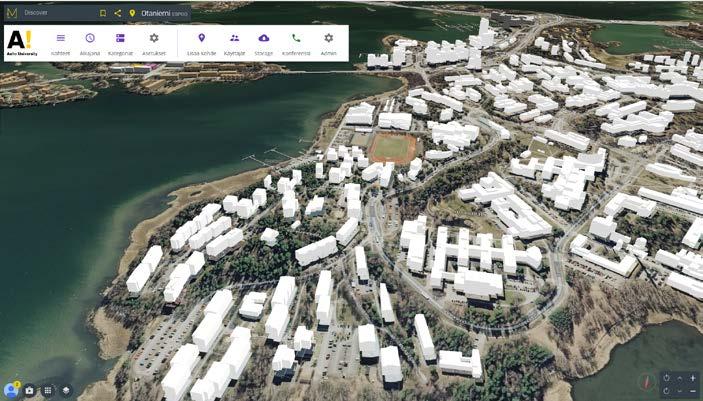703x401 pixels.
Task: Click the tilt up arrow button
Action: click(x=680, y=379)
